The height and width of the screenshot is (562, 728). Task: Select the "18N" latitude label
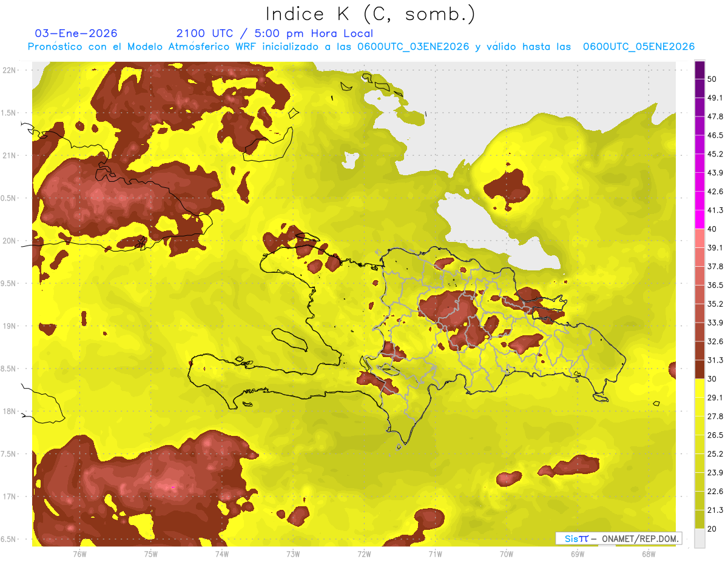pos(10,411)
